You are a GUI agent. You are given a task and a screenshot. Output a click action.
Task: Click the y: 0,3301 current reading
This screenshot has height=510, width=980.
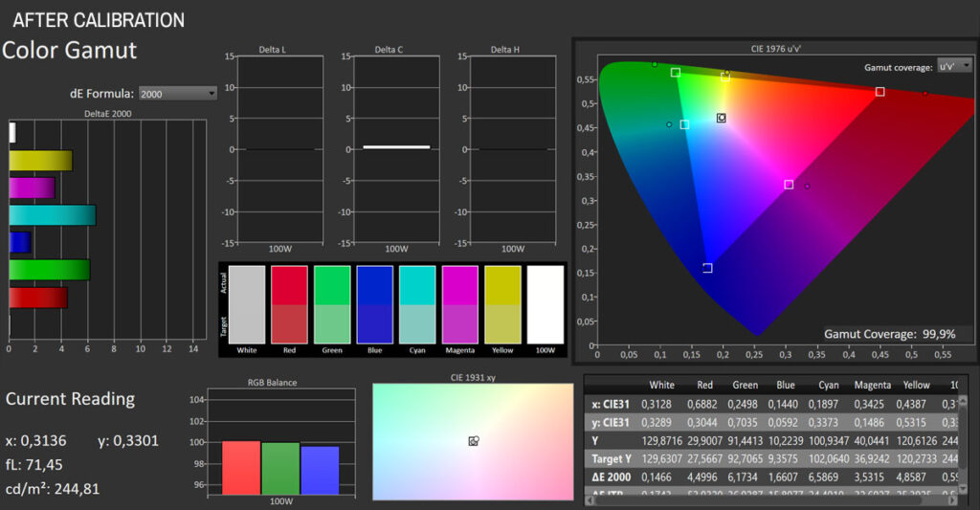coord(128,440)
